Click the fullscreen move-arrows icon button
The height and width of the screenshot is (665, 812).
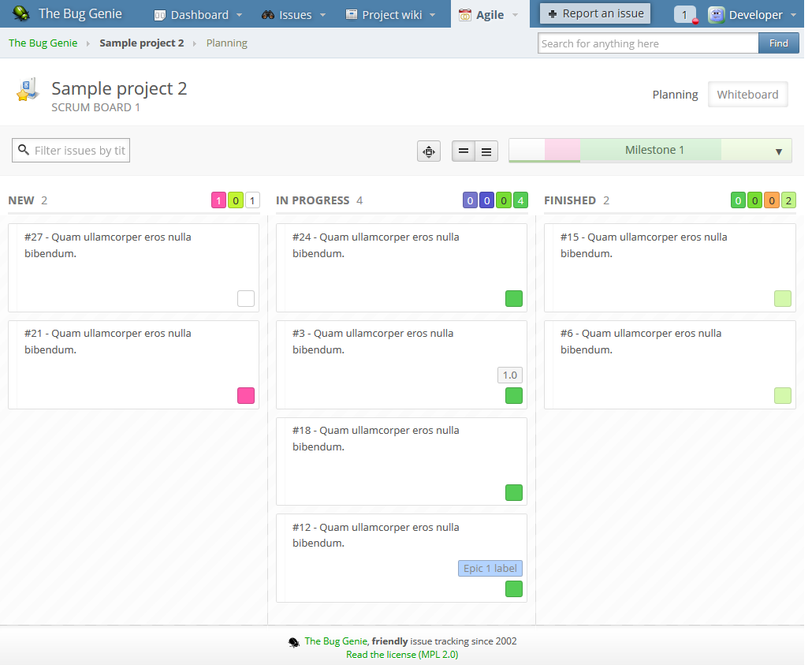pos(428,151)
